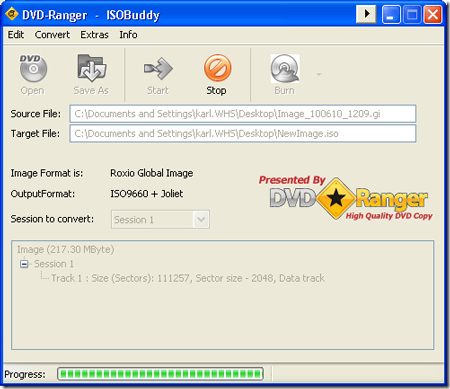Open the Edit menu
This screenshot has height=389, width=450.
(16, 35)
